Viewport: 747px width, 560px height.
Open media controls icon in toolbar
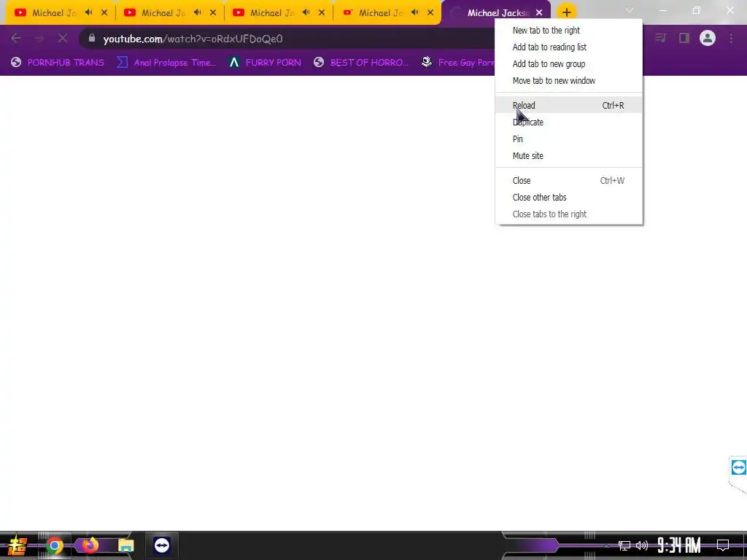tap(660, 38)
